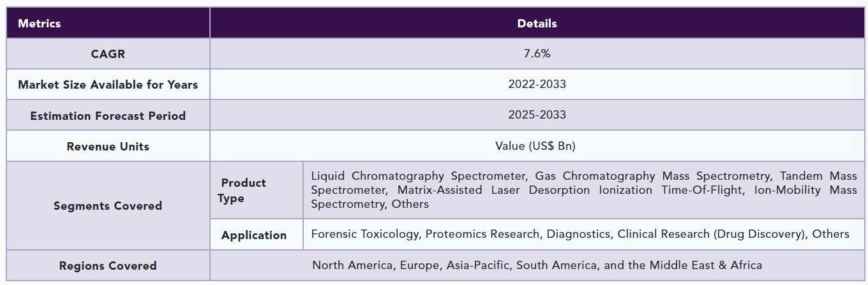The height and width of the screenshot is (285, 868).
Task: Click the Product Type sub-label
Action: 242,191
